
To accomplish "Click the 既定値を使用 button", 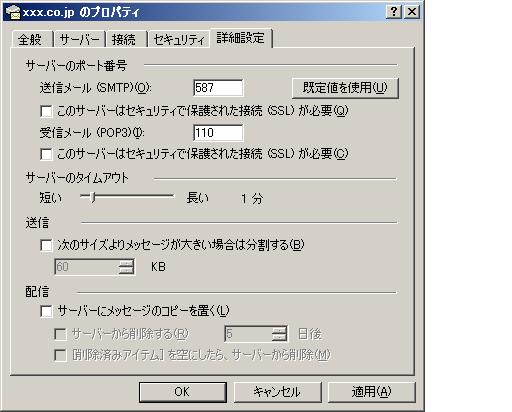I will [x=345, y=88].
